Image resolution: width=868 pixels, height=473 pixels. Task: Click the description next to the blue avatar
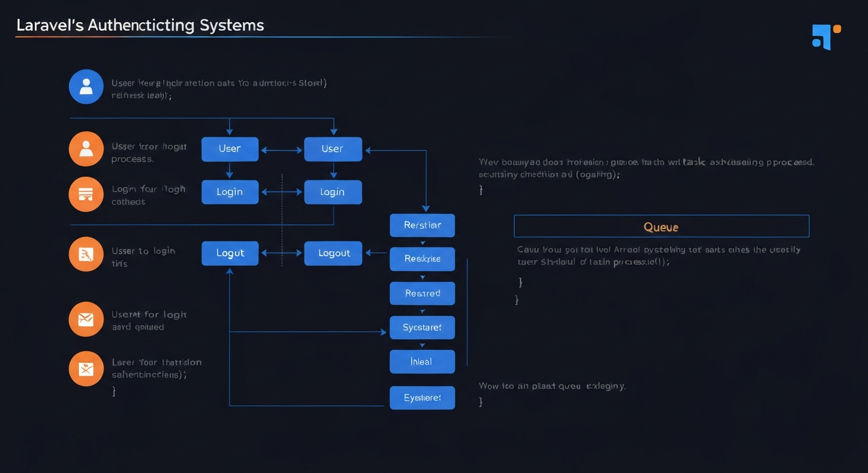click(219, 89)
